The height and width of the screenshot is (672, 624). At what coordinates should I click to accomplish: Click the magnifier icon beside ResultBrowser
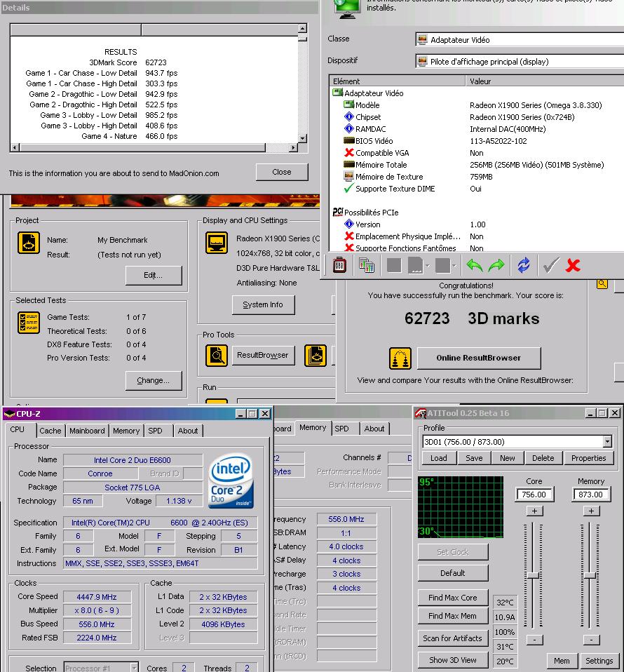click(216, 356)
